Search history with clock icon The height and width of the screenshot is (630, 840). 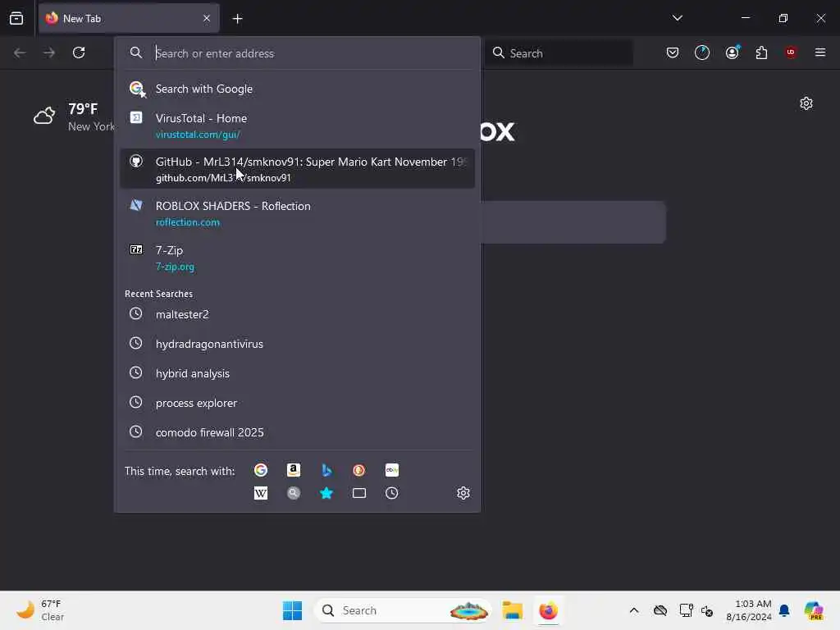point(392,493)
